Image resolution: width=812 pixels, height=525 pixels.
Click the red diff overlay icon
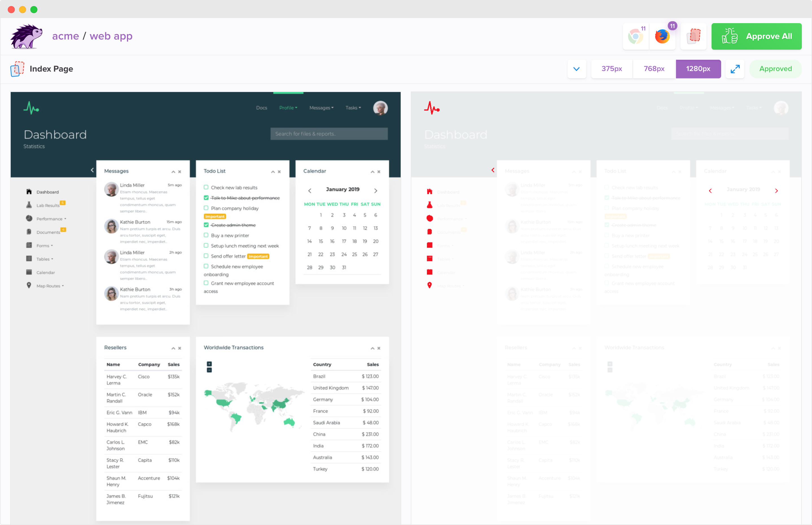point(693,36)
